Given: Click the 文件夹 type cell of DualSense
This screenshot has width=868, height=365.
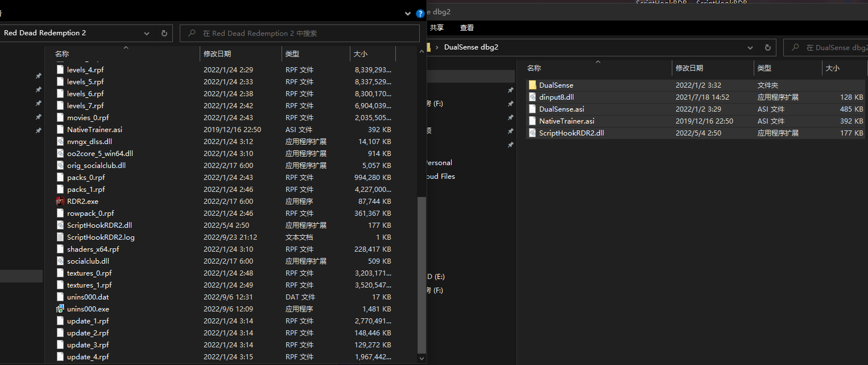Looking at the screenshot, I should [768, 85].
